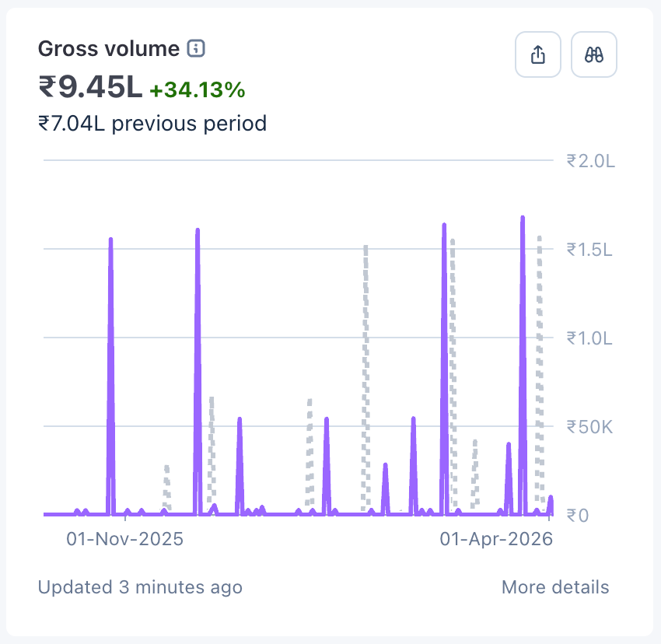Click the info icon beside Gross volume

(196, 49)
